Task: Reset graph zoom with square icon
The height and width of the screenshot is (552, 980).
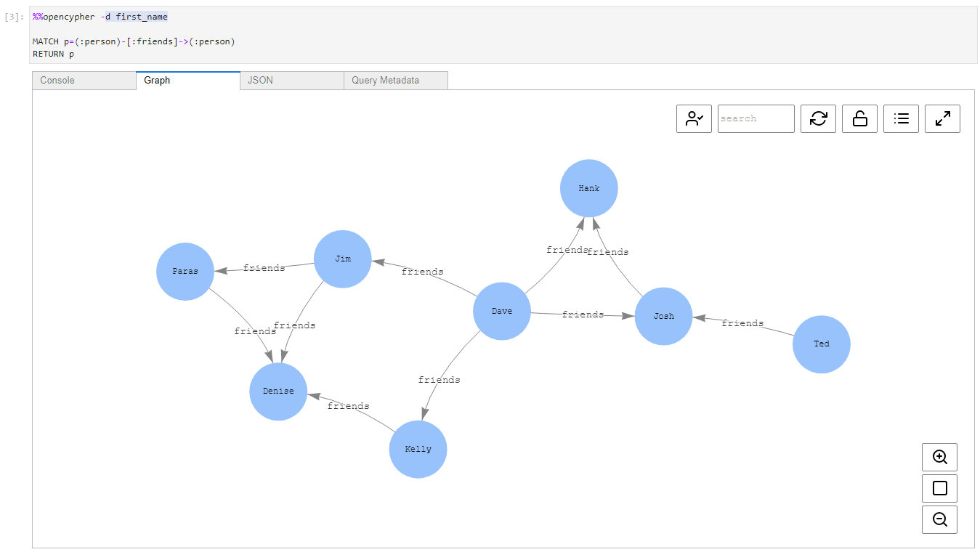Action: click(x=939, y=488)
